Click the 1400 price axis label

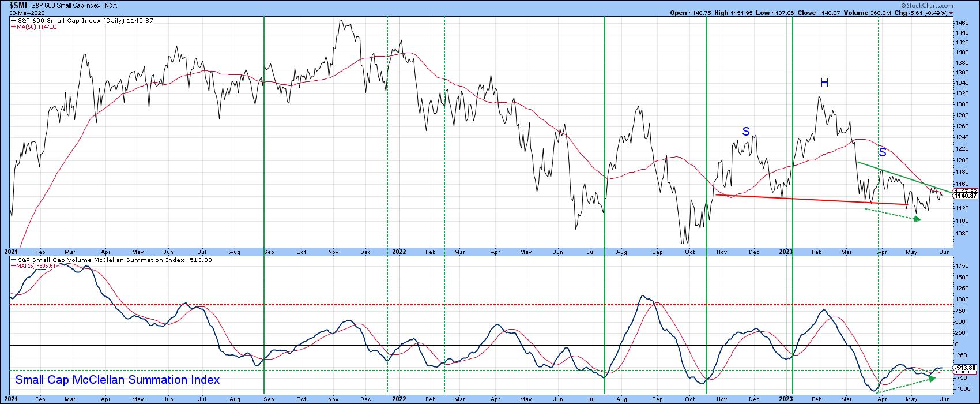(962, 52)
